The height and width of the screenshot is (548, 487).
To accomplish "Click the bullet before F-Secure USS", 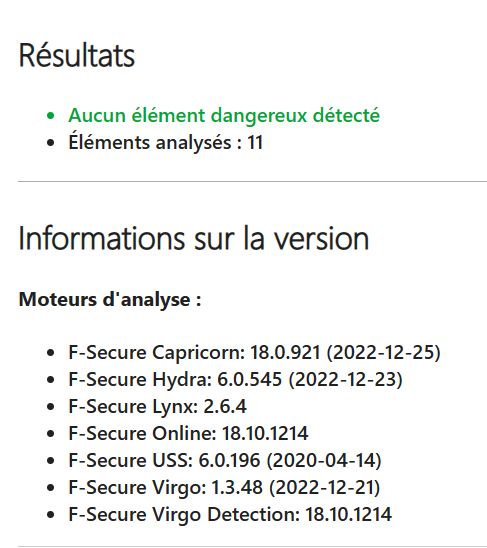I will [x=51, y=461].
